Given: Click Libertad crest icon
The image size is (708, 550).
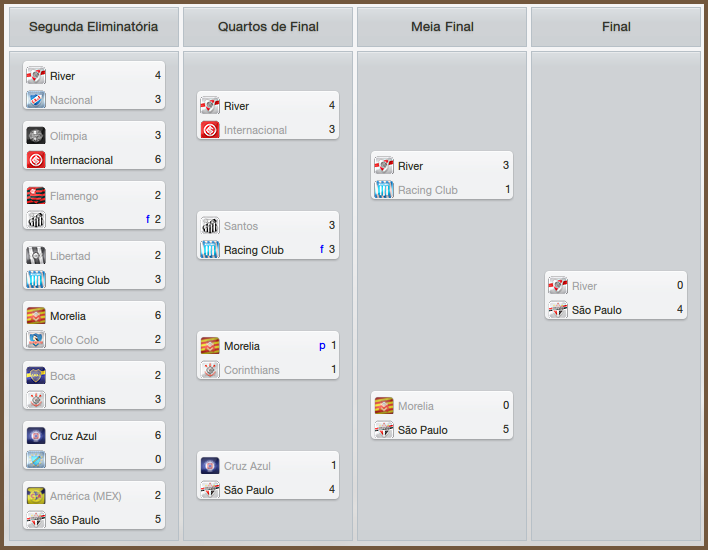Looking at the screenshot, I should click(x=36, y=256).
